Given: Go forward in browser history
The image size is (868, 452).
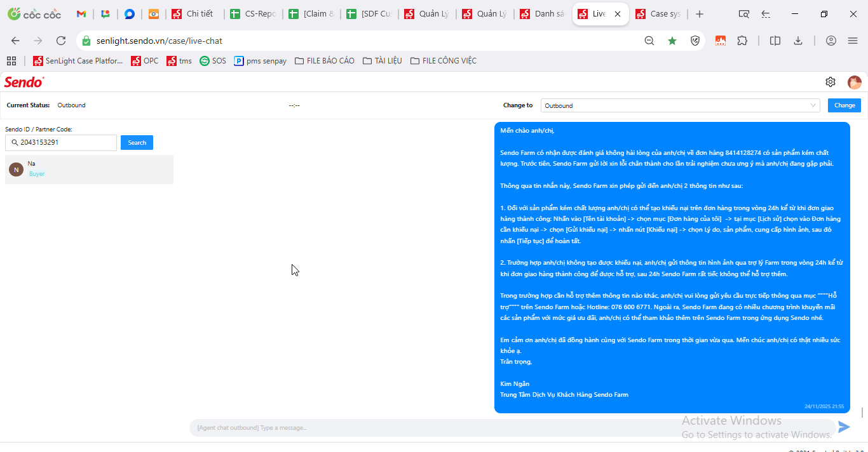Looking at the screenshot, I should pyautogui.click(x=38, y=41).
